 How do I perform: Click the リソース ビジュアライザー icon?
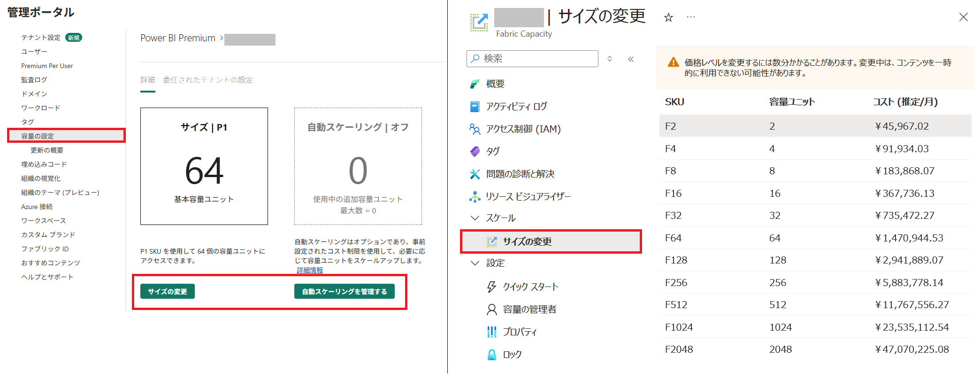475,196
